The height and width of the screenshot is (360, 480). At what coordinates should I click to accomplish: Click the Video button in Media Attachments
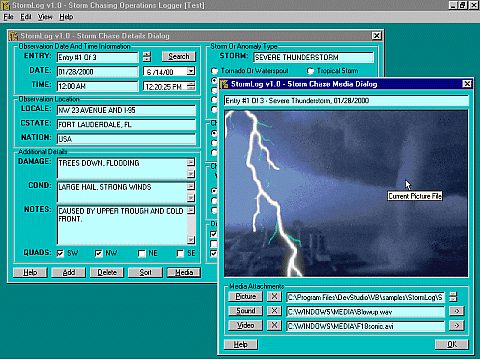coord(246,325)
